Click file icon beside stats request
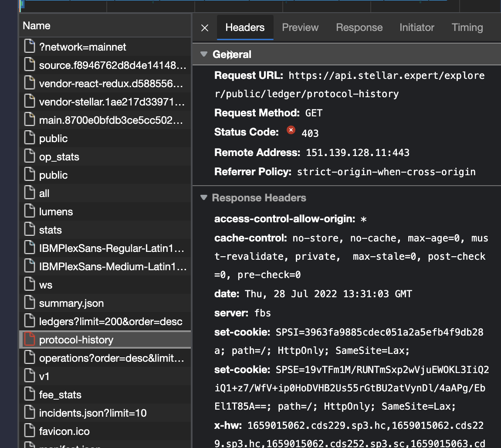Screen dimensions: 501x448 pyautogui.click(x=29, y=229)
